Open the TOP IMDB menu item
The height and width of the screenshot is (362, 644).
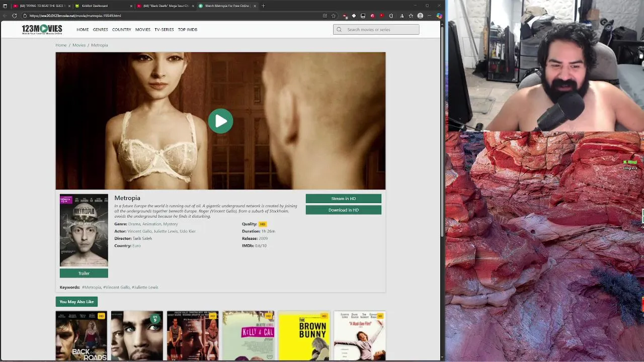188,30
